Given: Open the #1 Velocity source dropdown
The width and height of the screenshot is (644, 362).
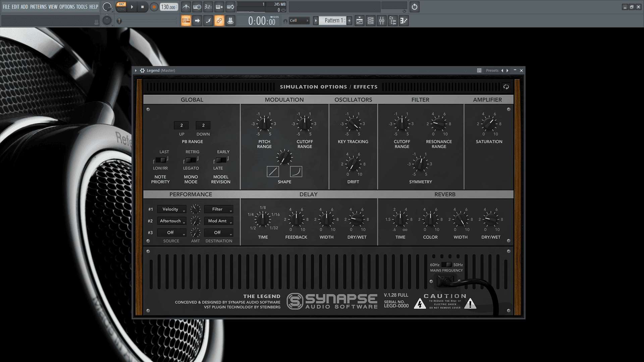Looking at the screenshot, I should point(172,209).
